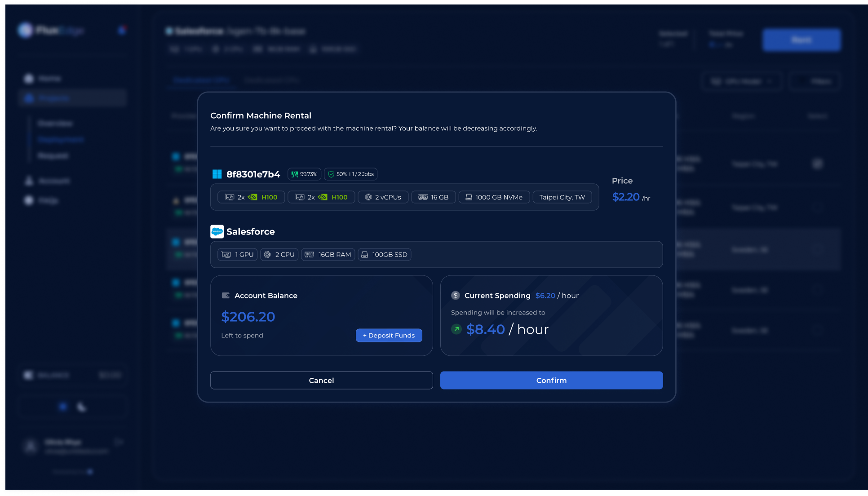This screenshot has height=496, width=868.
Task: Open the blurred GPU Model dropdown
Action: [x=741, y=81]
